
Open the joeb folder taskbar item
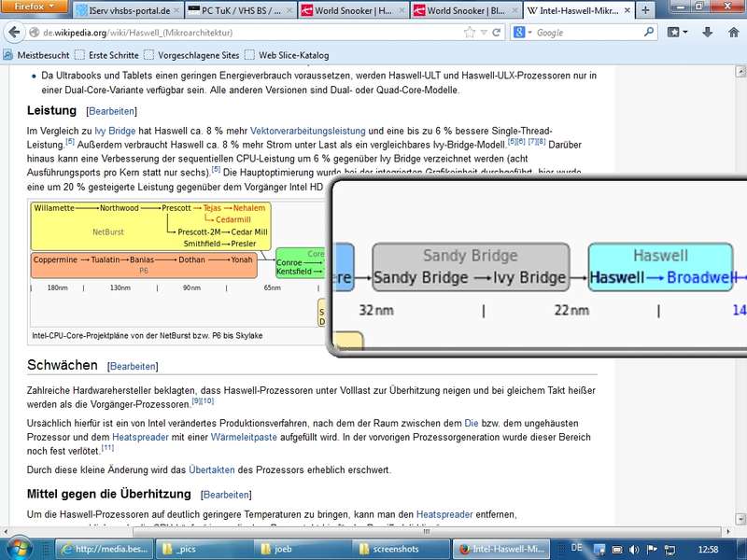coord(304,549)
